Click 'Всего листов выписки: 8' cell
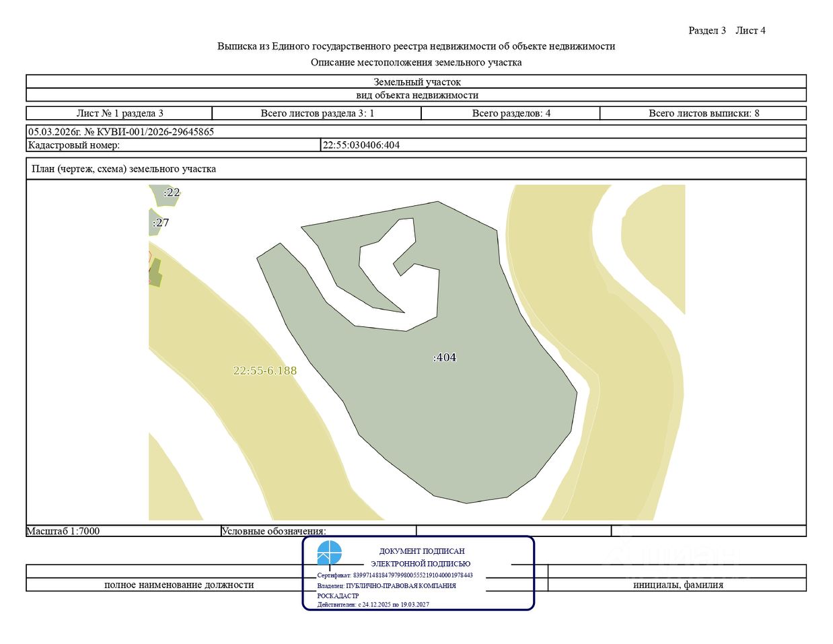The width and height of the screenshot is (833, 644). click(x=703, y=113)
